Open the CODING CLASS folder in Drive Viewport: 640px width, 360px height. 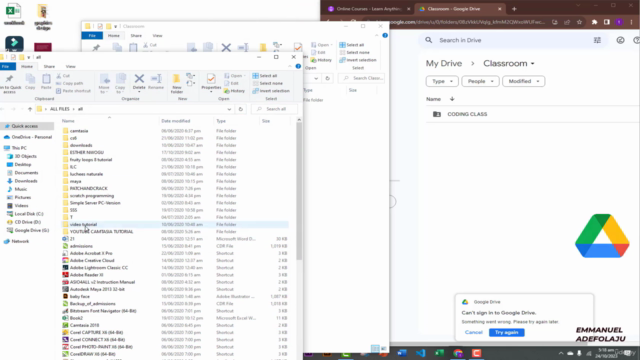click(467, 114)
